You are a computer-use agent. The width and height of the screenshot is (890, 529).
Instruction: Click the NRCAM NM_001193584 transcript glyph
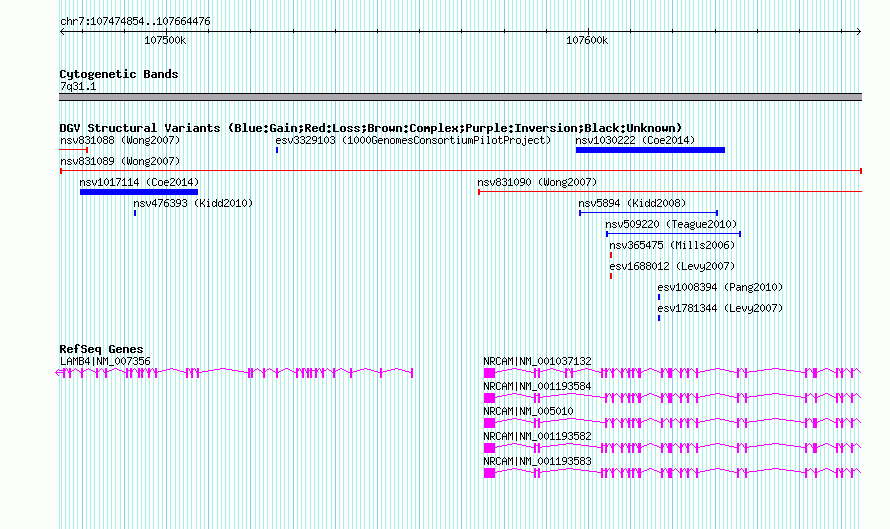tap(673, 398)
